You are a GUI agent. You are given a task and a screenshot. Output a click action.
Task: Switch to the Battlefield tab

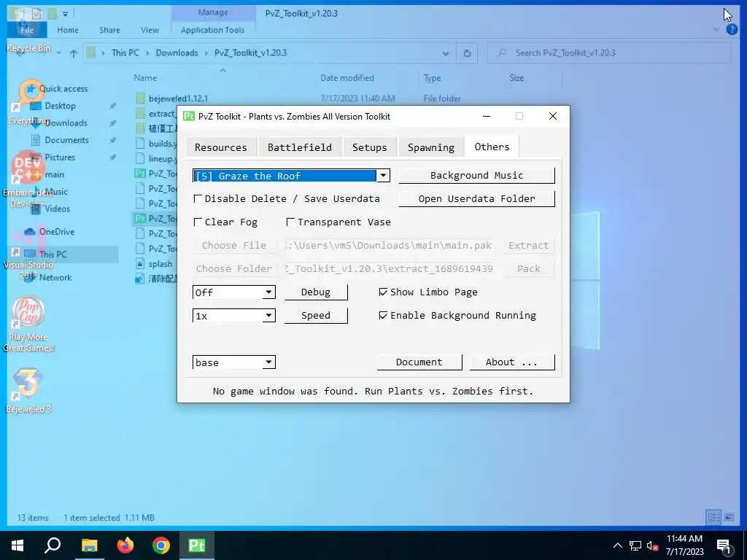[300, 147]
